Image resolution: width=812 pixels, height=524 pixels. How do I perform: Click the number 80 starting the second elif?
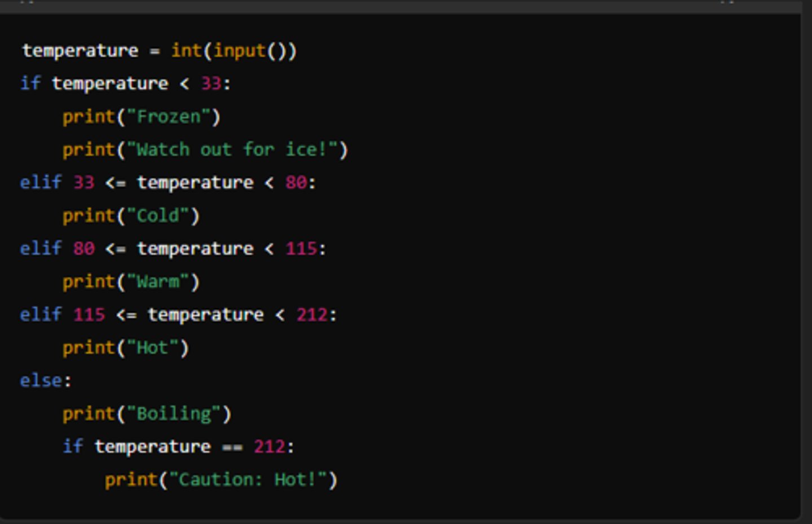pyautogui.click(x=84, y=248)
